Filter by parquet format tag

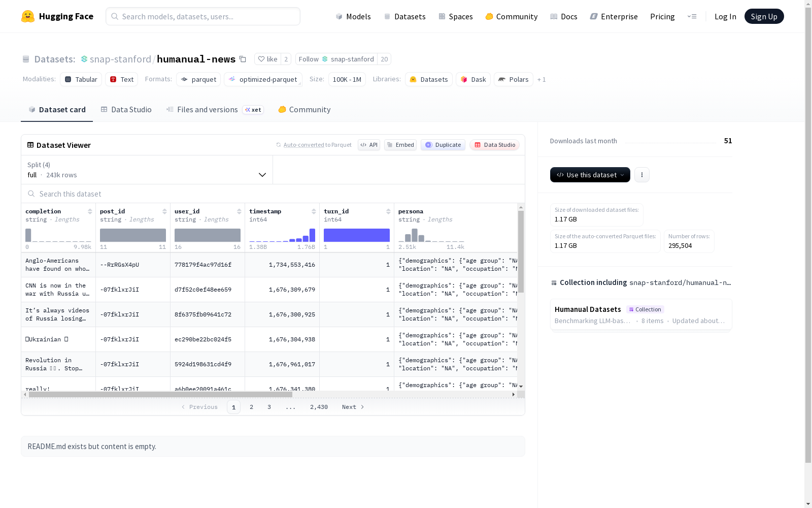pyautogui.click(x=198, y=79)
